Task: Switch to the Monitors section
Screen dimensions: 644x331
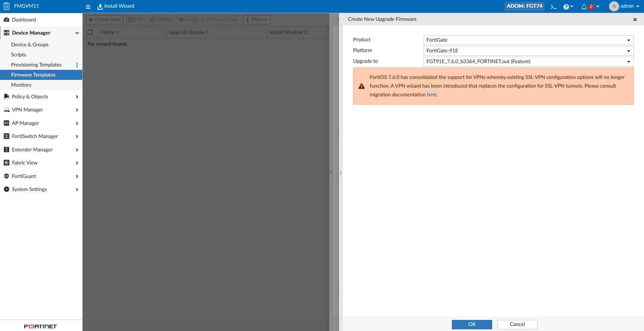Action: tap(21, 85)
